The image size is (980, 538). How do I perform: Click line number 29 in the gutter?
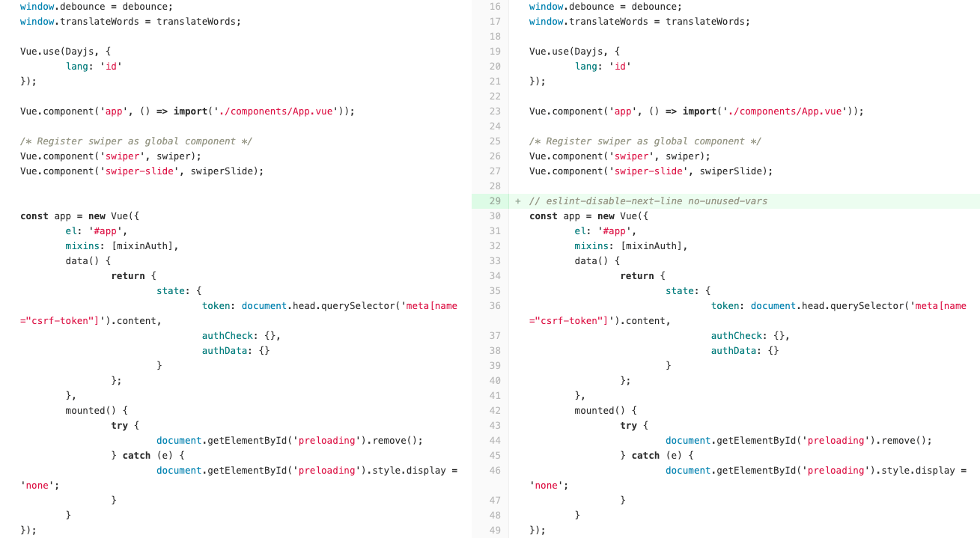pos(493,201)
